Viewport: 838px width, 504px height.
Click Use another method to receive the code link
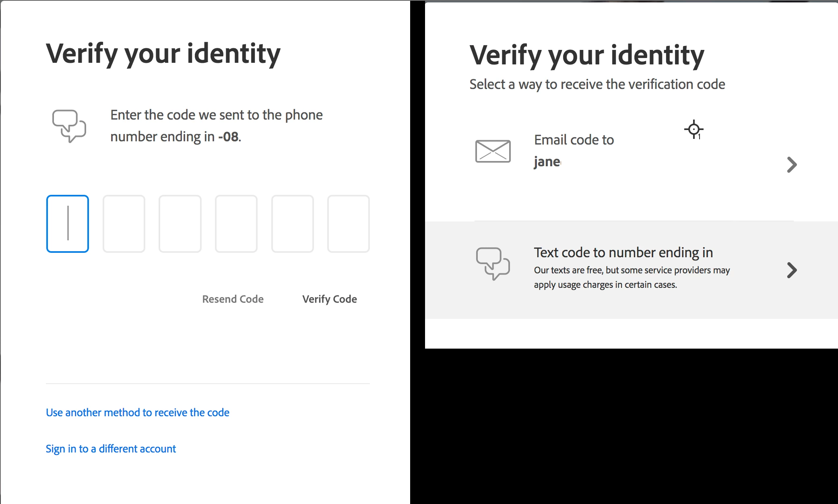(137, 413)
